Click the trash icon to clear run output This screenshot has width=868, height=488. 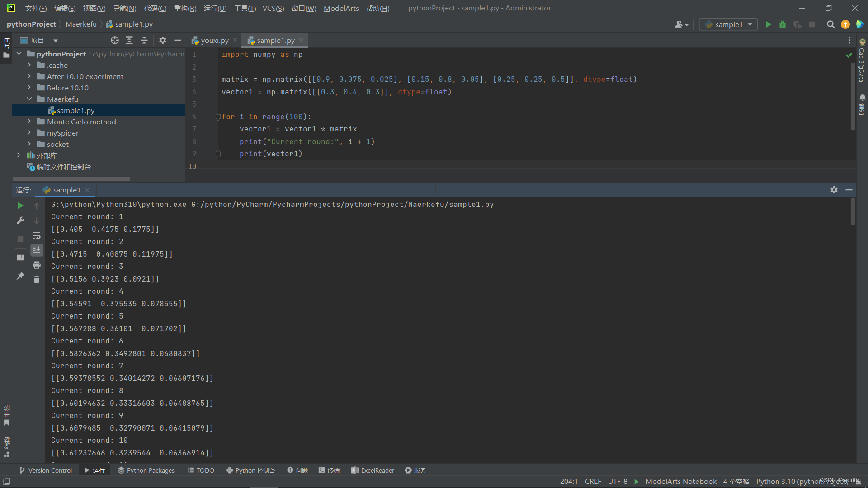pyautogui.click(x=37, y=280)
